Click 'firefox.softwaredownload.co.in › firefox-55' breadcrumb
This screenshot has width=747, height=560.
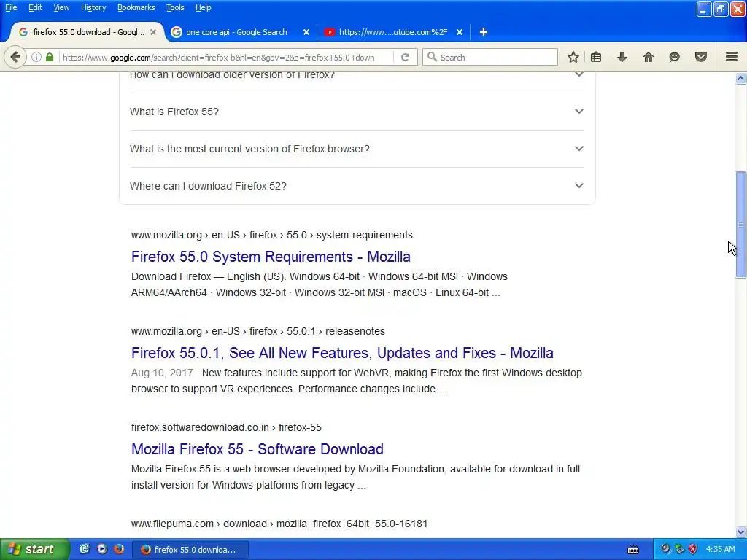coord(226,427)
